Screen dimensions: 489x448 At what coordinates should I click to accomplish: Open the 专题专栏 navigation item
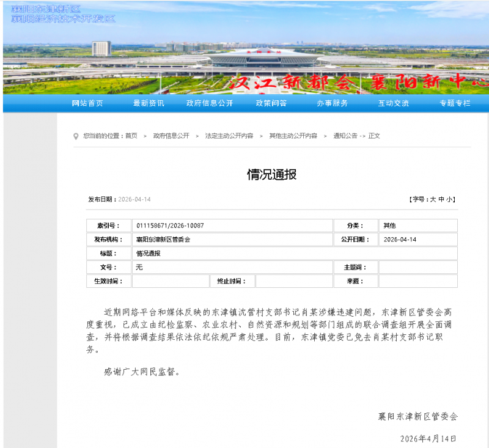455,103
